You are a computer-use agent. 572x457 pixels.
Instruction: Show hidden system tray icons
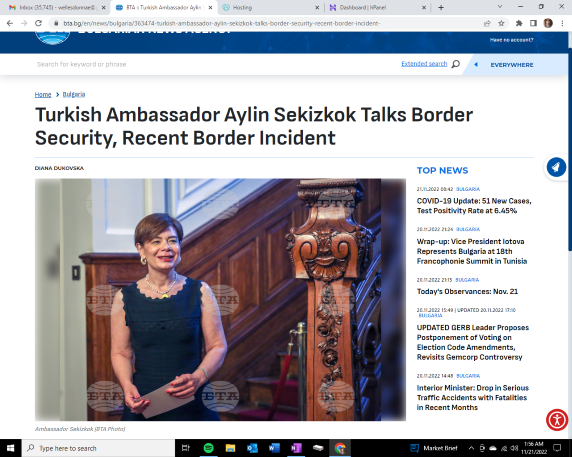click(x=471, y=448)
